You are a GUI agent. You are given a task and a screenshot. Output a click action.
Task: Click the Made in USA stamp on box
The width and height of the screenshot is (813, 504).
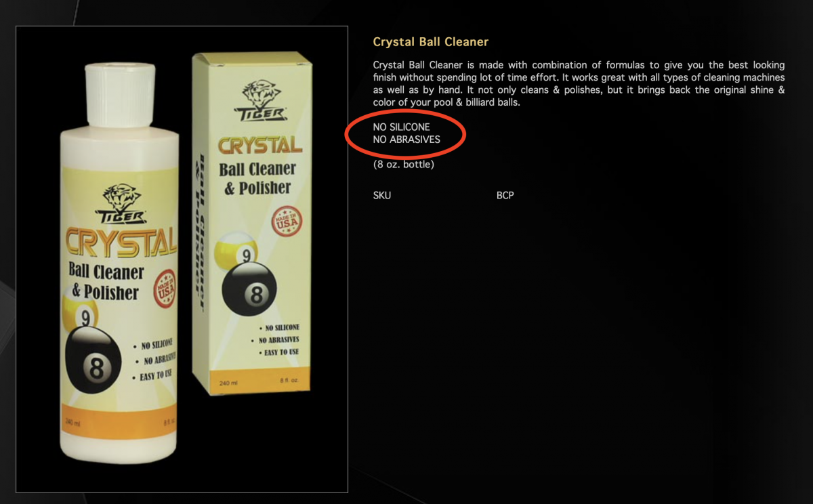coord(287,224)
